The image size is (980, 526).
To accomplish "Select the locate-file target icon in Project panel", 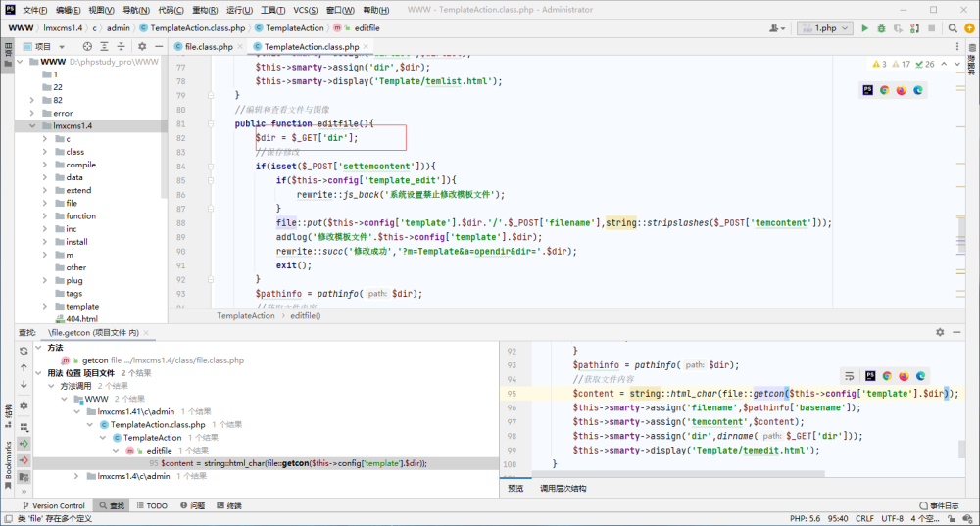I will (x=87, y=46).
